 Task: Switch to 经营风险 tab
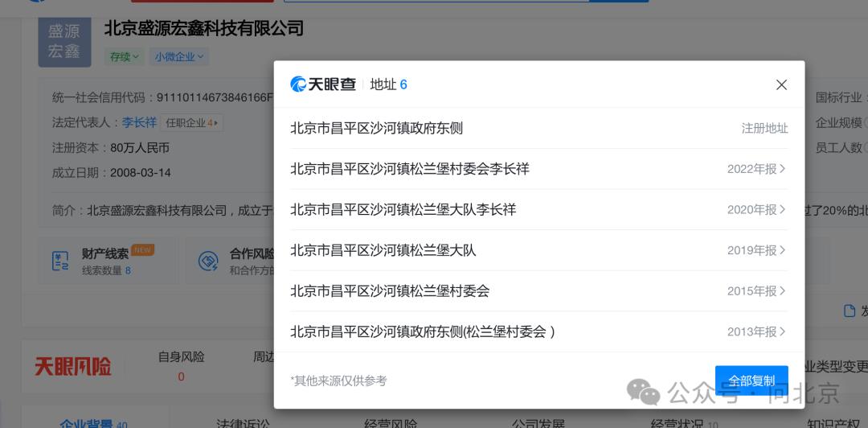pyautogui.click(x=391, y=424)
